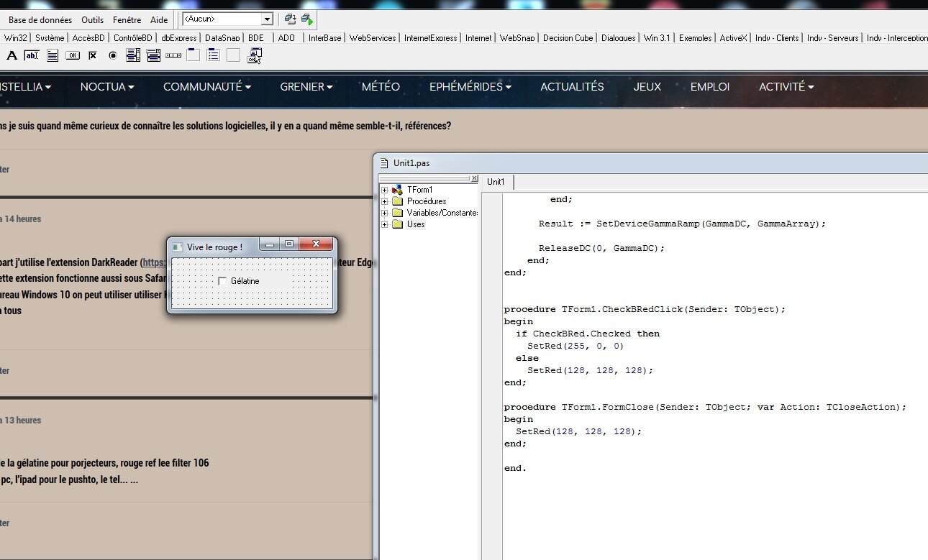Switch to the ContrôleBD palette tab
Viewport: 928px width, 560px height.
click(x=133, y=38)
